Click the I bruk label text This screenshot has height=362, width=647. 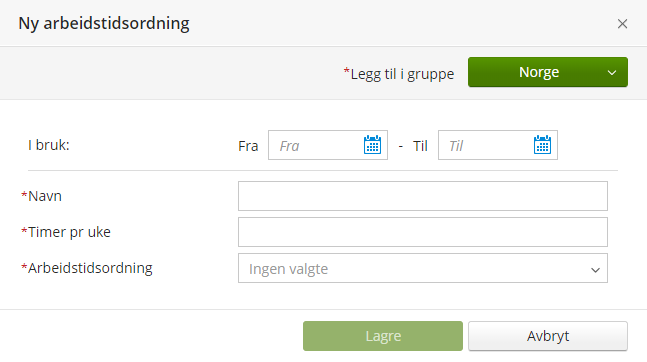[x=49, y=145]
